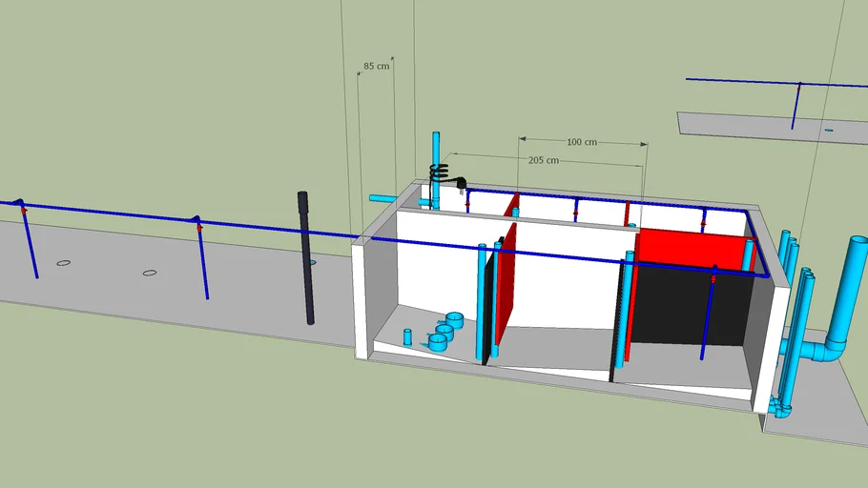868x488 pixels.
Task: Select the tall black vertical pipe outside the tank
Action: (306, 257)
